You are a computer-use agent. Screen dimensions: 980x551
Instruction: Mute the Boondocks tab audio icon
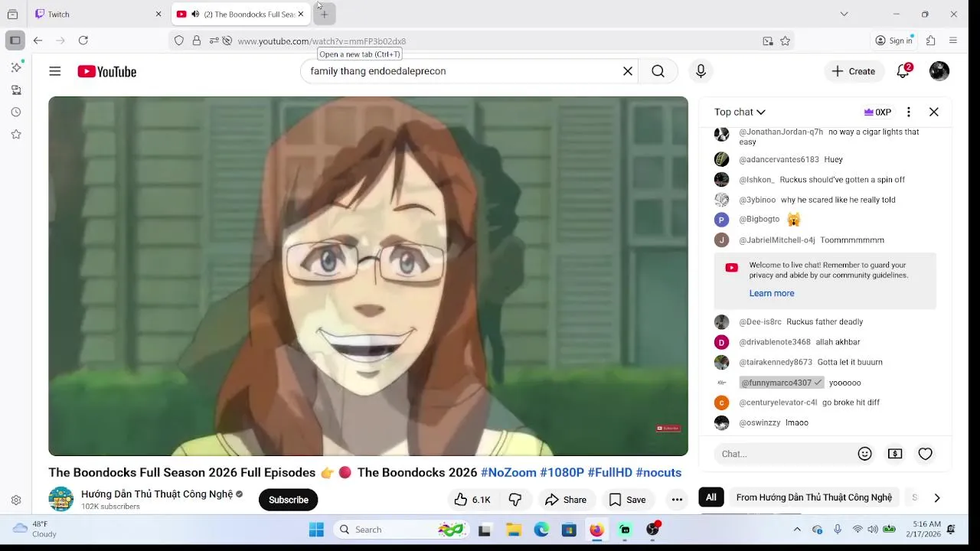click(x=195, y=14)
